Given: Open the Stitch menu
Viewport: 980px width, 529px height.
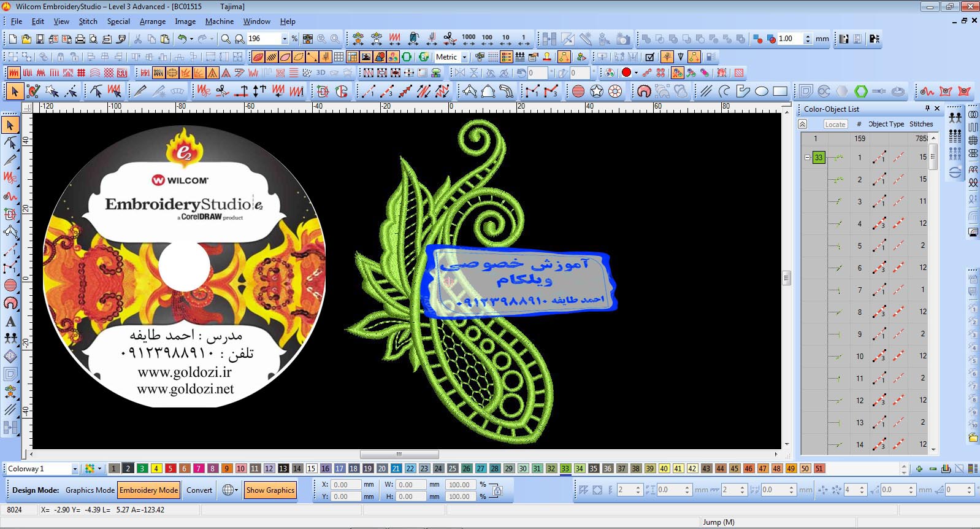Looking at the screenshot, I should [x=88, y=21].
